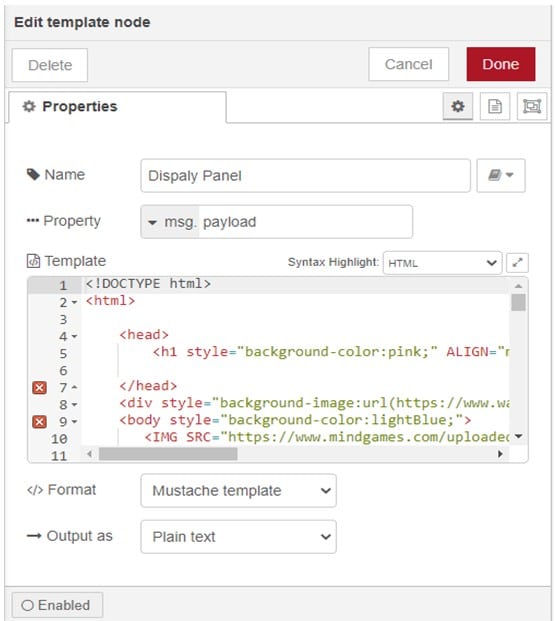556x621 pixels.
Task: Open node description document icon
Action: (495, 106)
